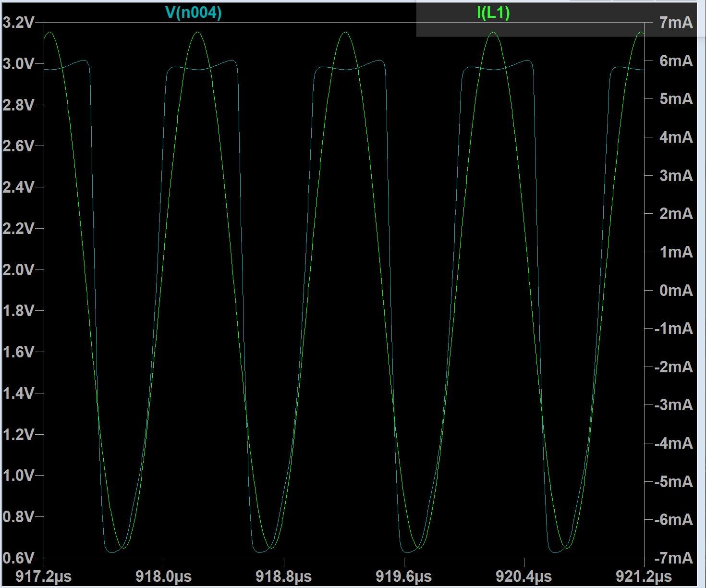Click the -5mA right axis label

click(x=674, y=481)
